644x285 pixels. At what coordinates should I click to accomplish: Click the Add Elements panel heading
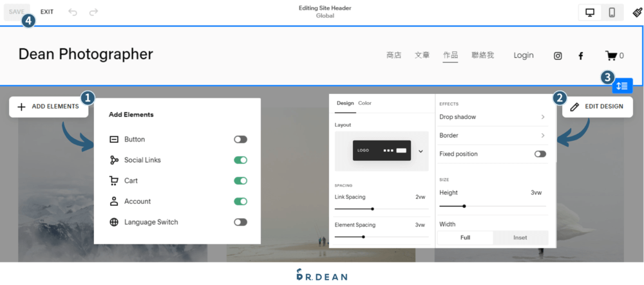[131, 115]
